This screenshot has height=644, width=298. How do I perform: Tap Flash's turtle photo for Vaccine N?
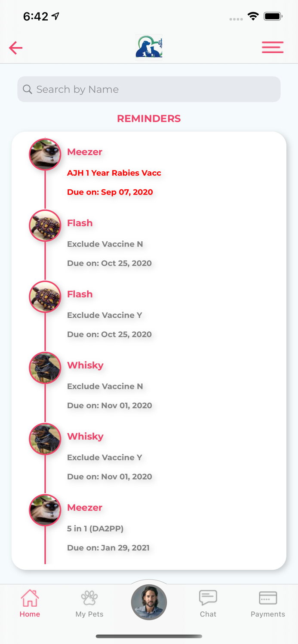(x=45, y=225)
